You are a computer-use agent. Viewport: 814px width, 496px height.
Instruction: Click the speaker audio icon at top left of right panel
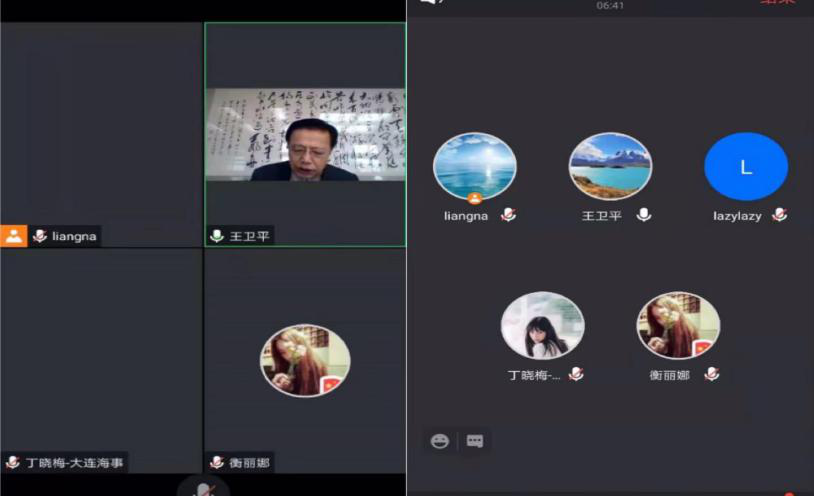point(430,3)
